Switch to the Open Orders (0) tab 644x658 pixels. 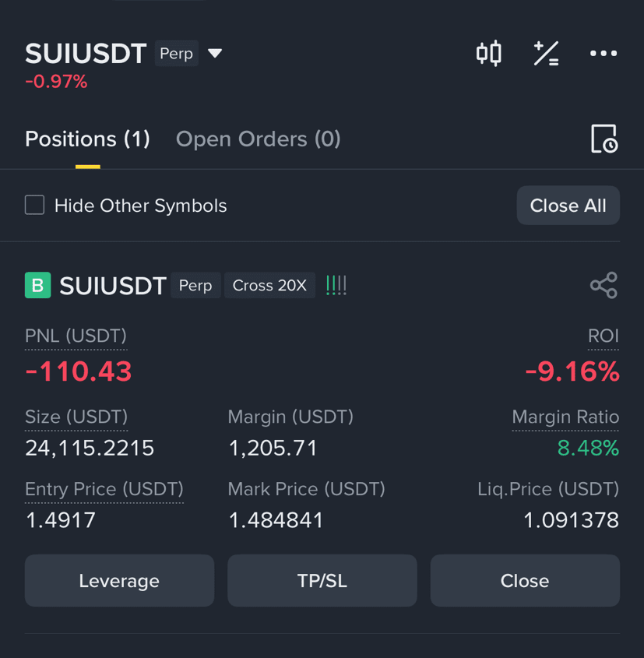(258, 139)
